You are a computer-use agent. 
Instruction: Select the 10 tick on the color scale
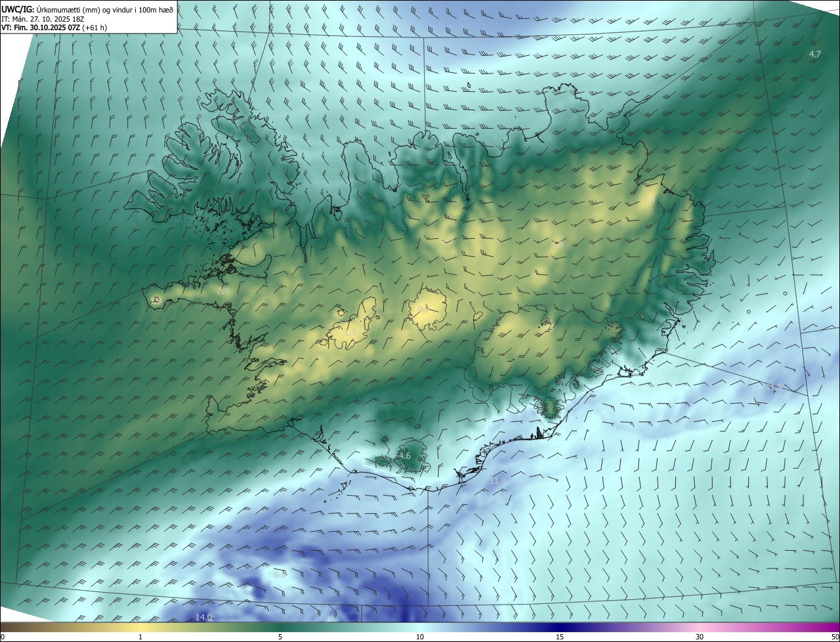[420, 637]
